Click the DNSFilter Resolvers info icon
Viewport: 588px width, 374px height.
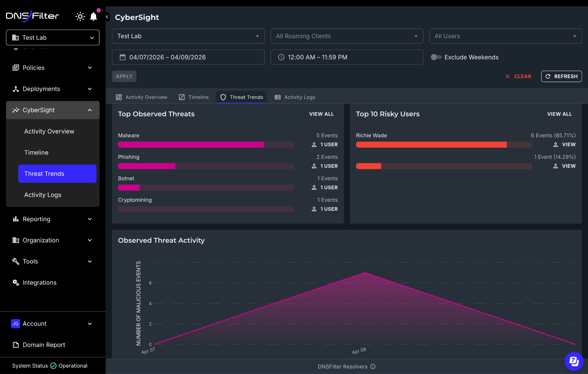(x=373, y=367)
